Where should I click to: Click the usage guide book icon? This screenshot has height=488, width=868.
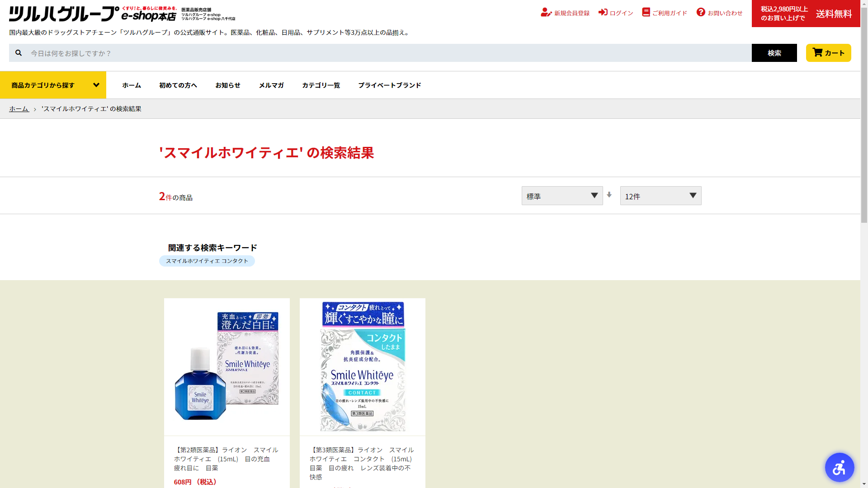(646, 12)
